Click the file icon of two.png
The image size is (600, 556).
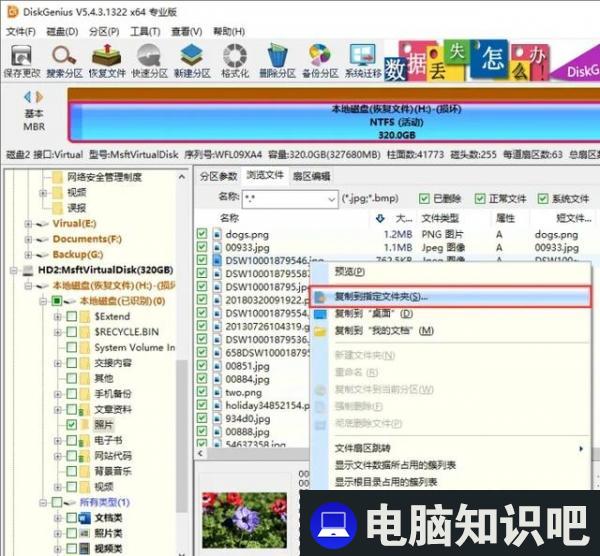click(217, 392)
